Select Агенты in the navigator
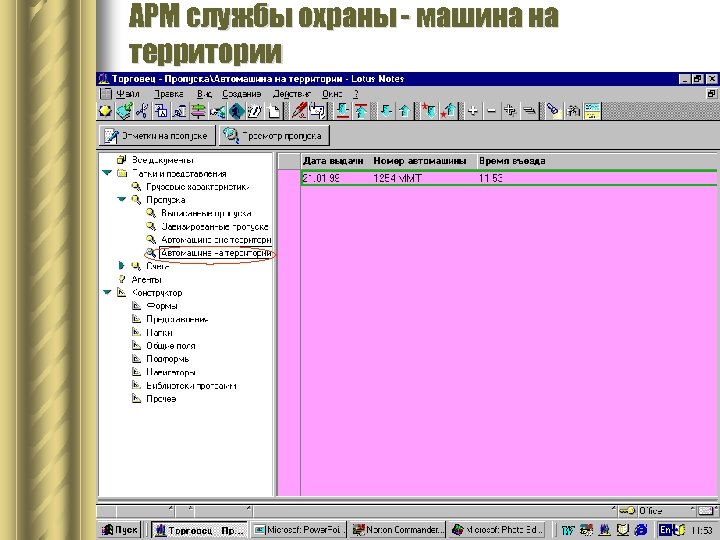The image size is (720, 540). (x=146, y=280)
